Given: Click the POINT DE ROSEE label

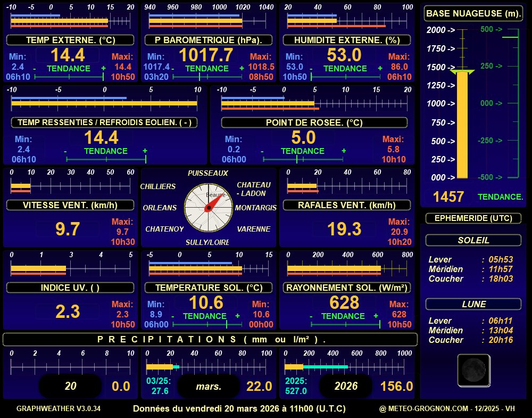Looking at the screenshot, I should 314,122.
